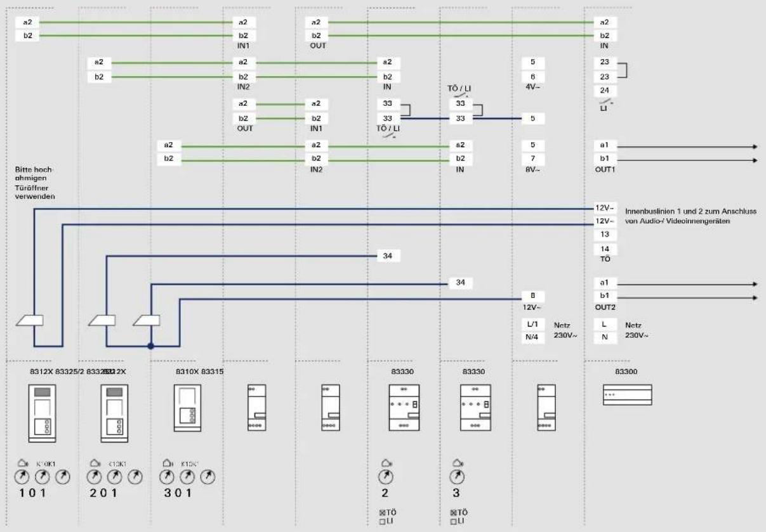The height and width of the screenshot is (532, 766).
Task: Click the bell icon above address 3
Action: [x=456, y=462]
